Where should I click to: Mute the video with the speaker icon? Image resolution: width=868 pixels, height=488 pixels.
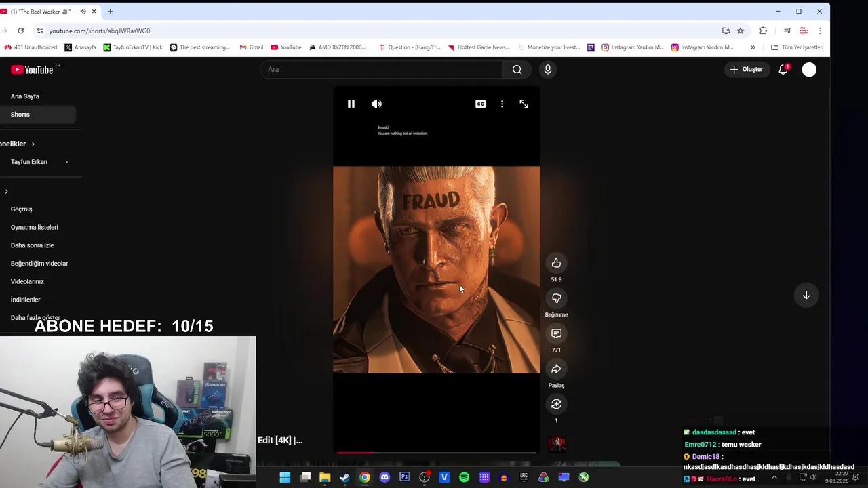(376, 104)
